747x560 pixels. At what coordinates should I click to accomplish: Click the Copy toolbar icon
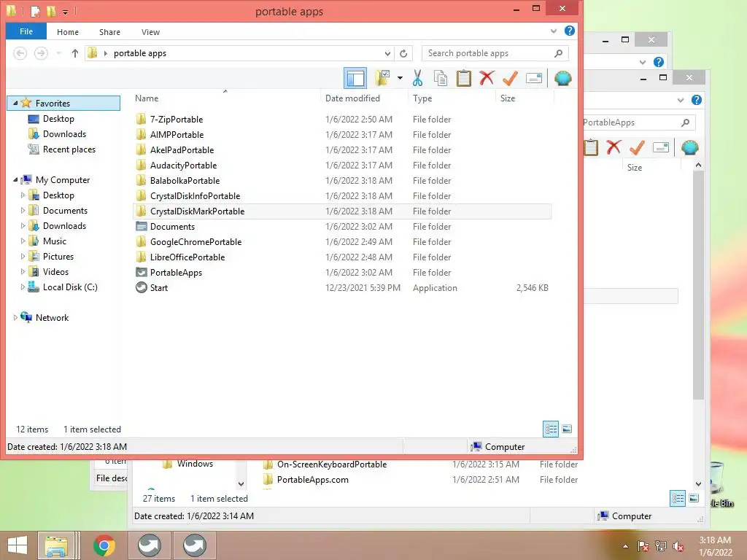pos(440,78)
